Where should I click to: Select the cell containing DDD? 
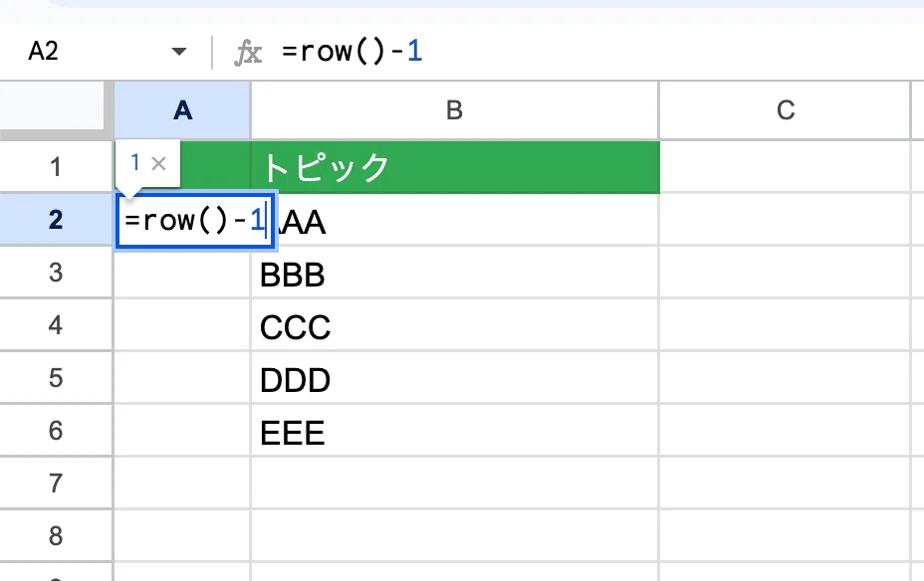click(455, 378)
